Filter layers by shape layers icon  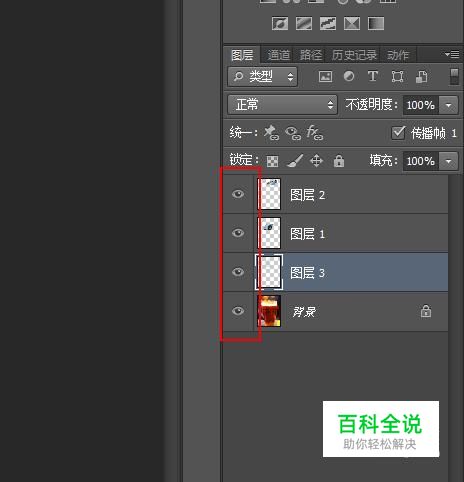(397, 77)
